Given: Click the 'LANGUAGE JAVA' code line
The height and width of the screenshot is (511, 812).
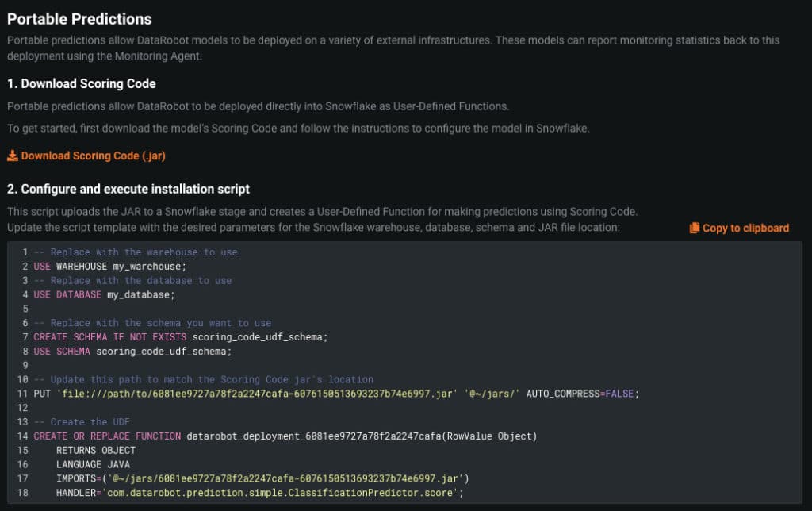Looking at the screenshot, I should click(x=94, y=464).
